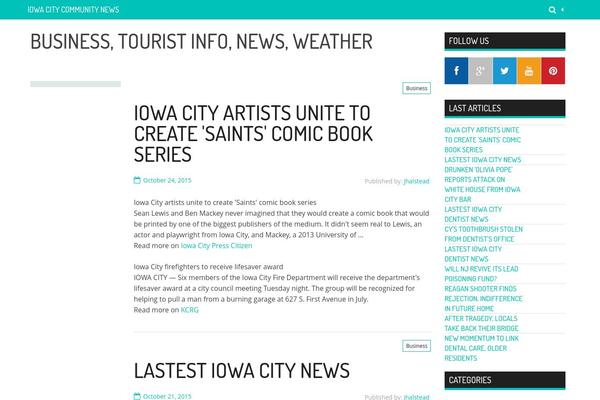
Task: Open the Facebook follow icon
Action: point(456,71)
